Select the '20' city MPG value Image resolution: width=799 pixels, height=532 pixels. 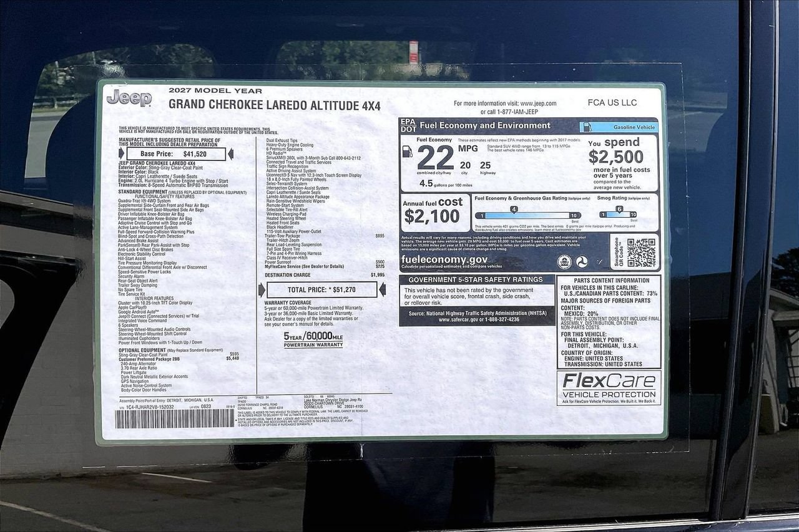[465, 165]
